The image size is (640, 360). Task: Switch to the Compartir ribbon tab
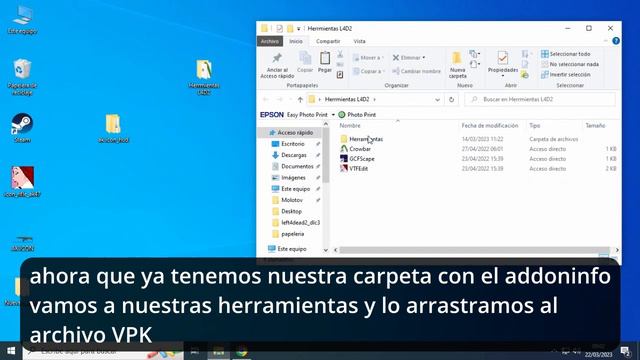coord(328,41)
